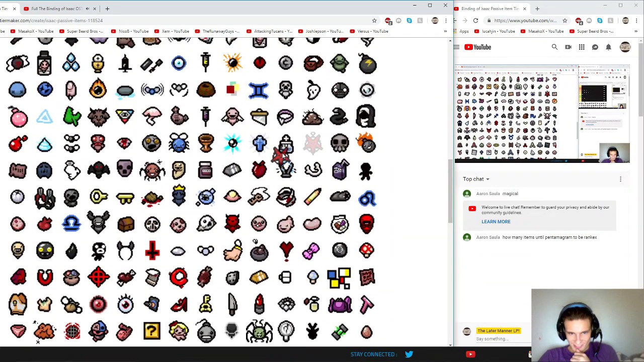Select the orange pencil item
Screen dimensions: 644x362
coord(312,197)
